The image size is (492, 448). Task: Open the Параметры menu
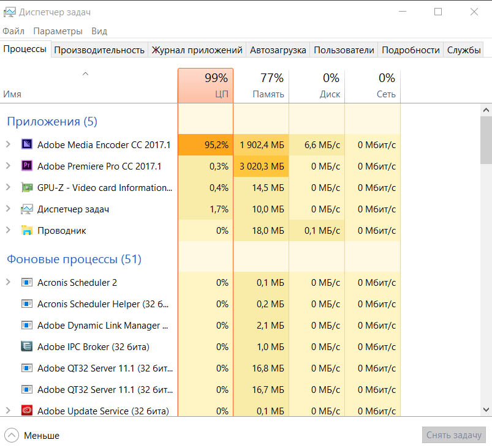click(58, 31)
